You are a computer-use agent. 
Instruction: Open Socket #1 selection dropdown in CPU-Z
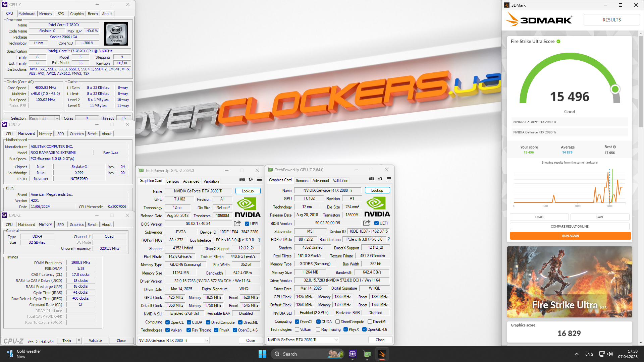click(x=44, y=118)
